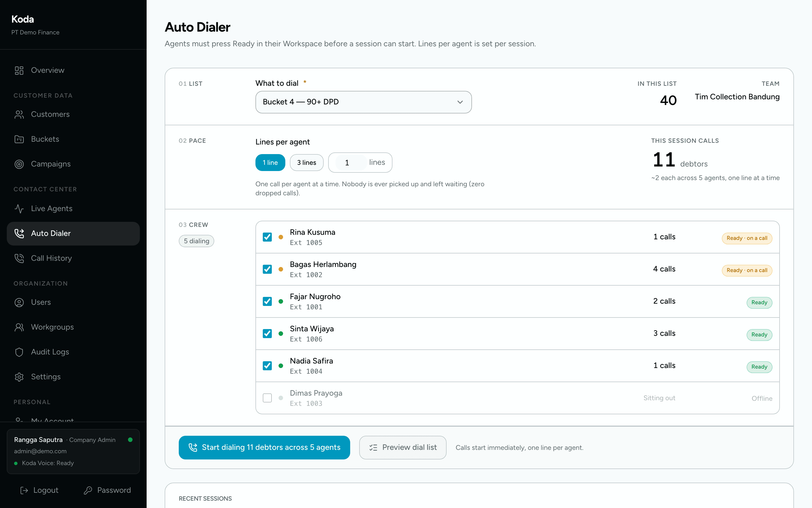
Task: Select the 3 lines pace option
Action: (x=307, y=163)
